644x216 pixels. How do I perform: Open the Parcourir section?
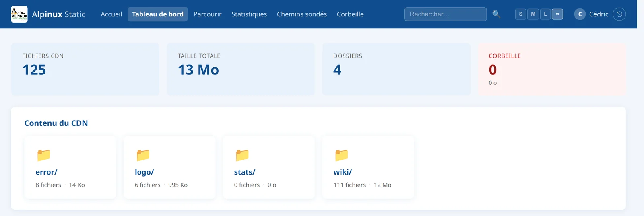click(x=207, y=14)
